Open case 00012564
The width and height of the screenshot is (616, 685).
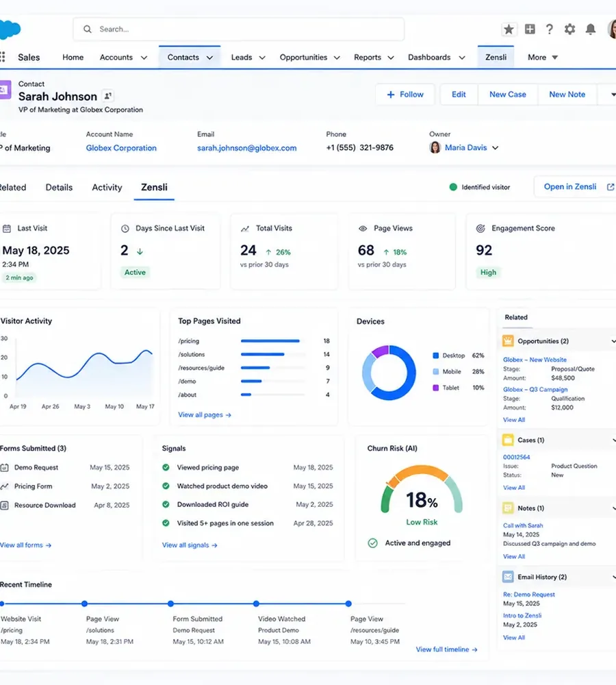coord(517,457)
